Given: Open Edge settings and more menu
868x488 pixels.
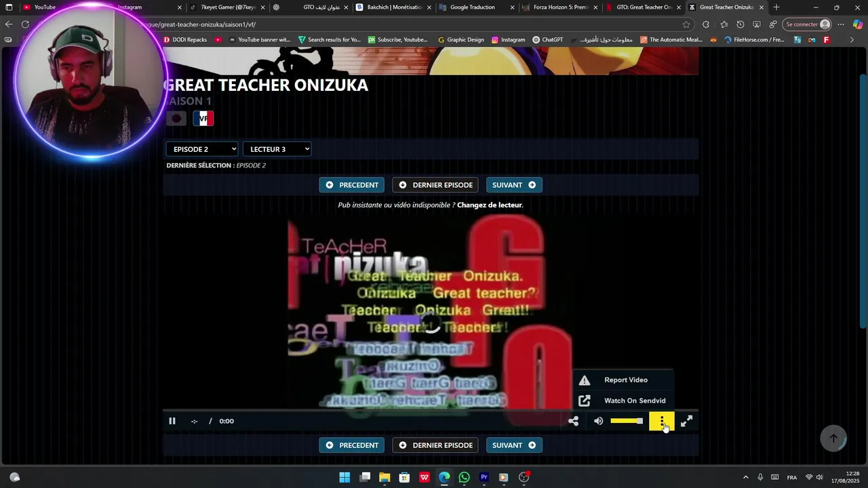Looking at the screenshot, I should [x=841, y=24].
